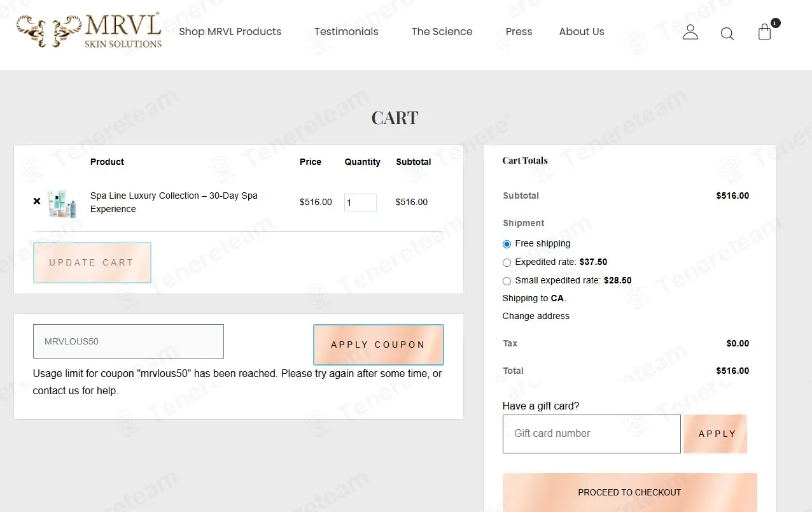This screenshot has width=812, height=512.
Task: Select the Free shipping option
Action: coord(507,244)
